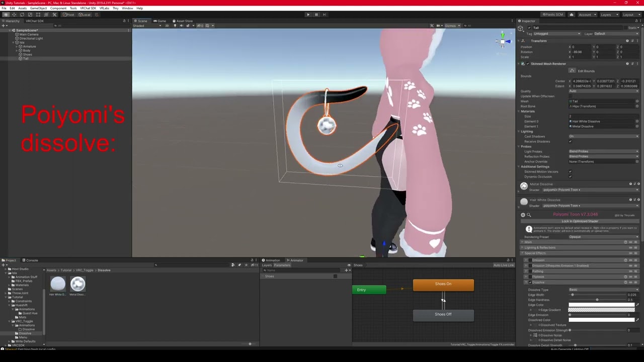Toggle the Static checkbox
Screen dimensions: 644x362
point(625,28)
